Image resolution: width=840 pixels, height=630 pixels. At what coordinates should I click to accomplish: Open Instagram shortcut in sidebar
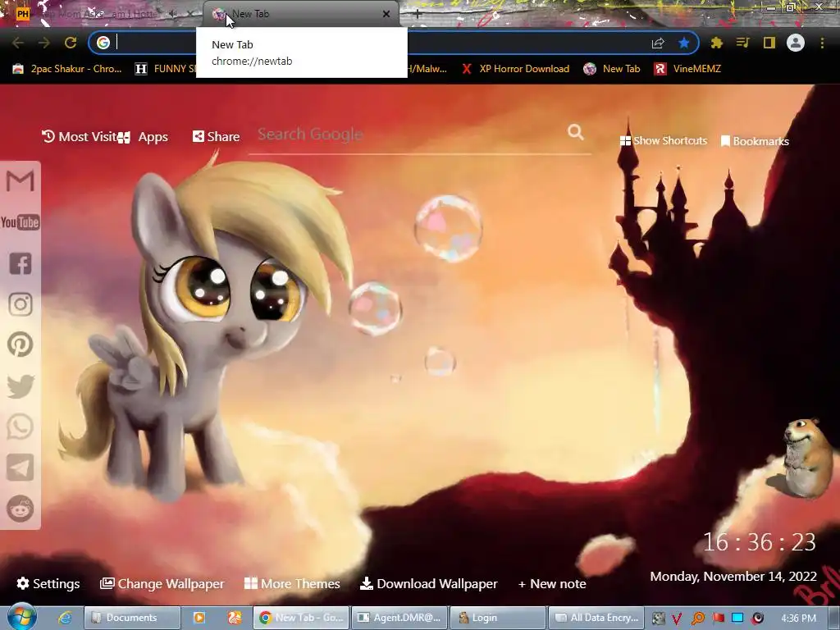(21, 304)
